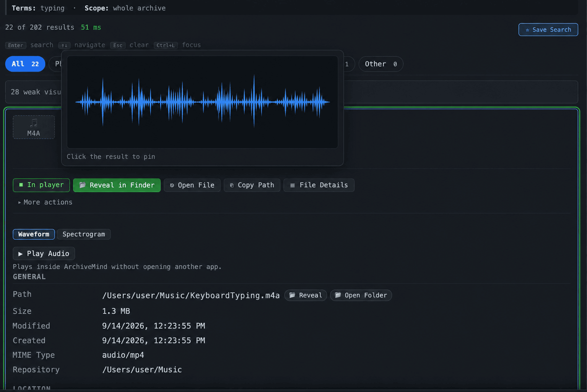Click the Save Search button
This screenshot has width=587, height=392.
pyautogui.click(x=548, y=29)
